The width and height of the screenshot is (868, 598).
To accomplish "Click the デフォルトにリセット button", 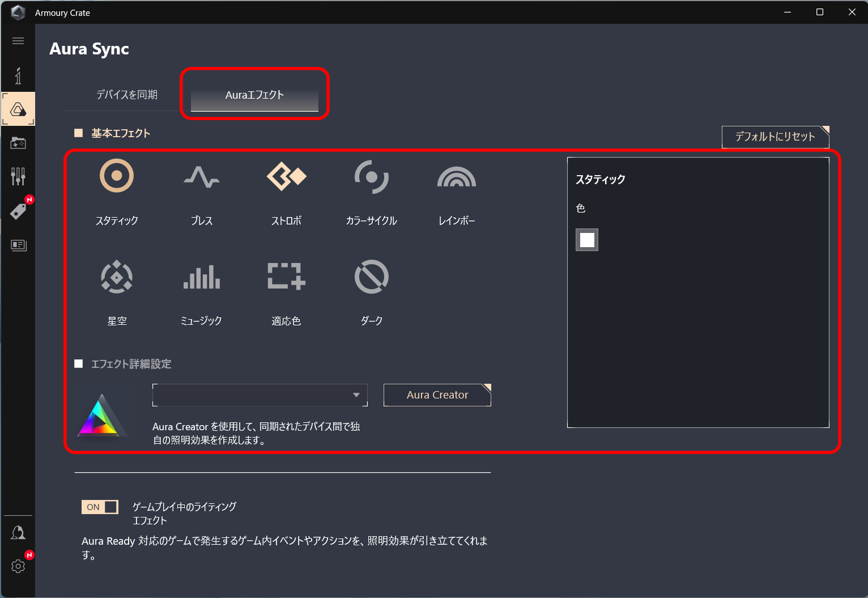I will coord(775,137).
